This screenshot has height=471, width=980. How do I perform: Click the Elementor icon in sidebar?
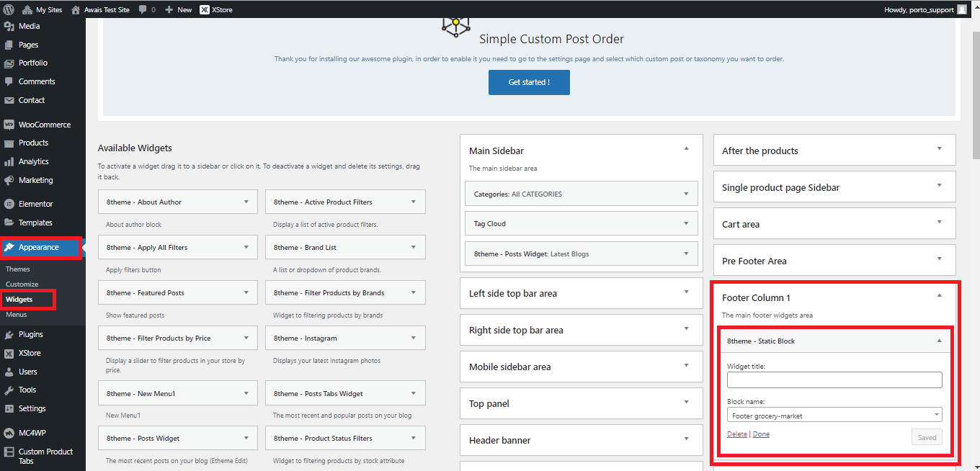[x=9, y=204]
